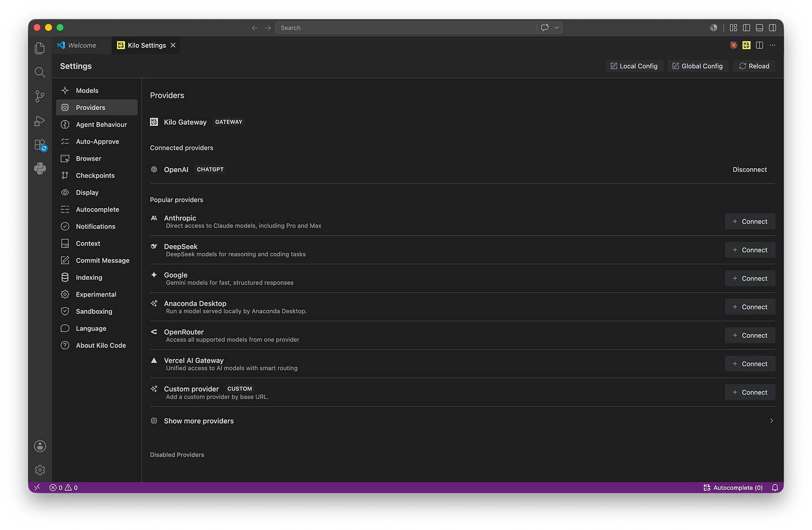Connect the Anthropic provider

pyautogui.click(x=750, y=221)
